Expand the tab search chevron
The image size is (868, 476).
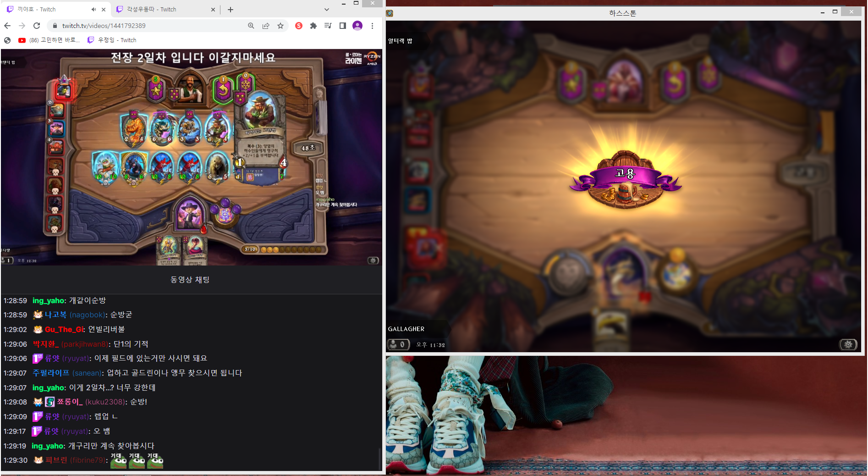pyautogui.click(x=326, y=9)
